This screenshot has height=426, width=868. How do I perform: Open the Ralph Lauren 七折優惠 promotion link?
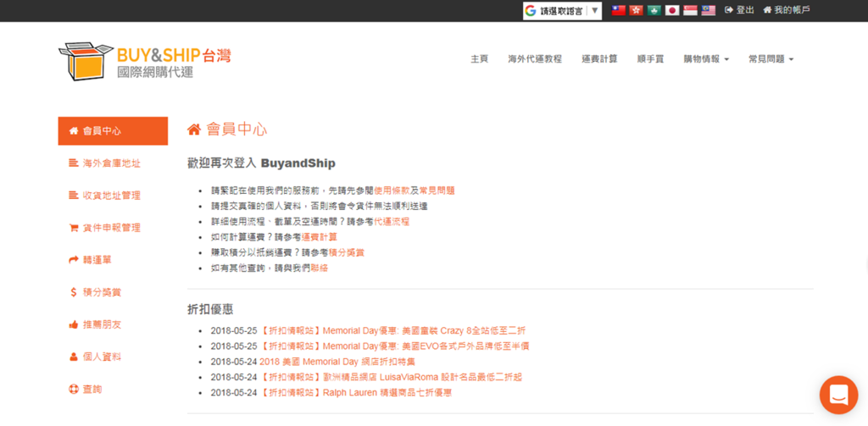tap(356, 393)
